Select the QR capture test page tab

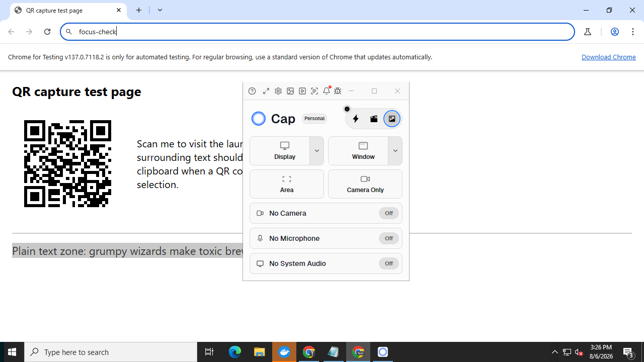tap(68, 11)
